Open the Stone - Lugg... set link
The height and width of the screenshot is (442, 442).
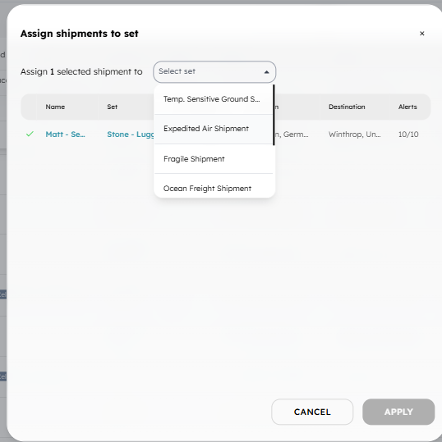[x=130, y=134]
